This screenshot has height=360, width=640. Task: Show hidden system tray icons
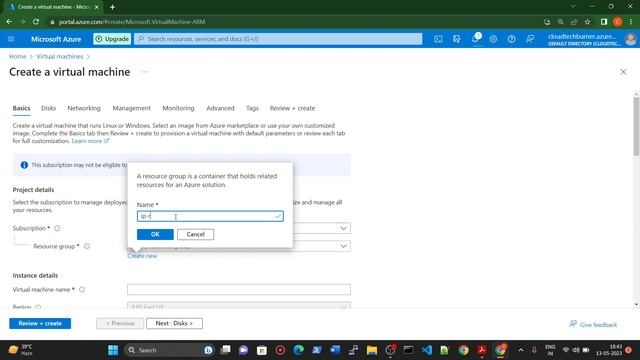tap(521, 350)
